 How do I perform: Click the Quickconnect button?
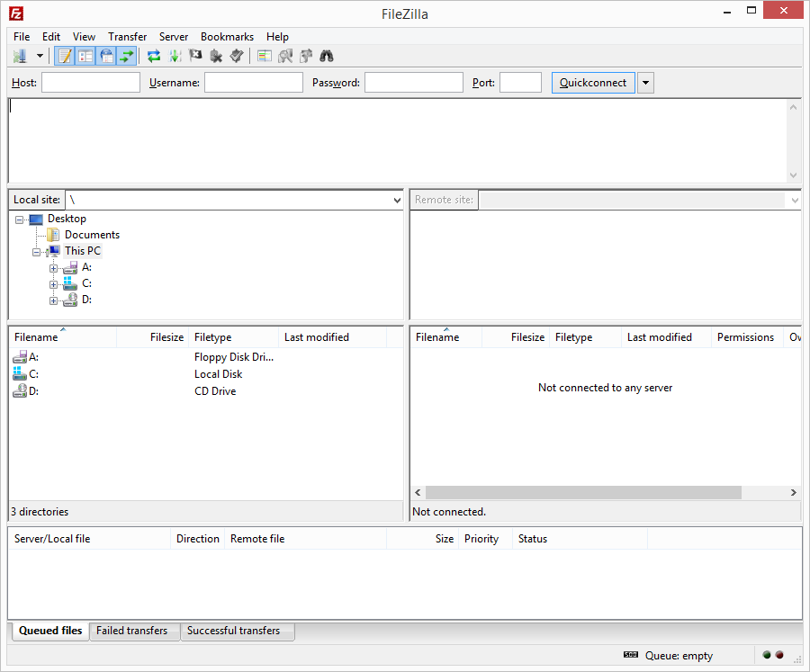592,82
